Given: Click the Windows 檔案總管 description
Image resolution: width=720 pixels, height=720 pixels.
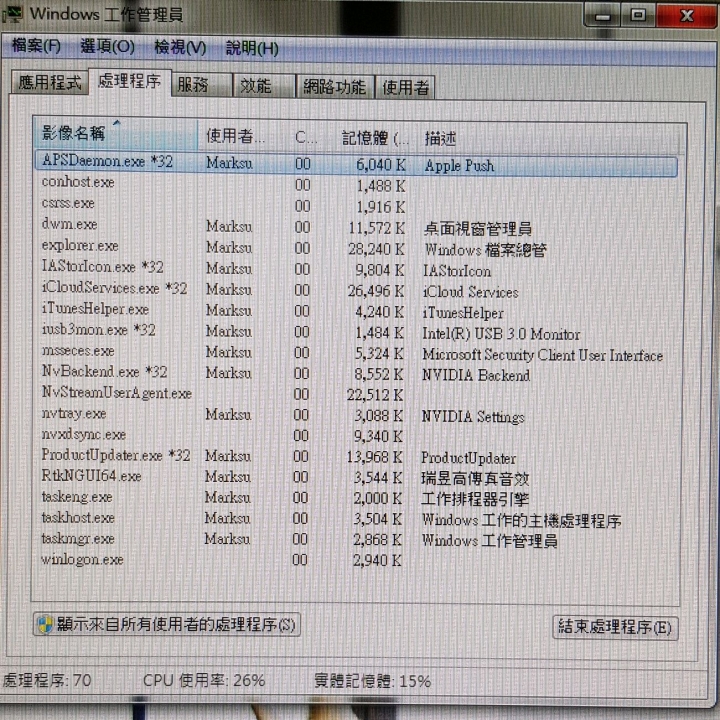Looking at the screenshot, I should pyautogui.click(x=485, y=249).
